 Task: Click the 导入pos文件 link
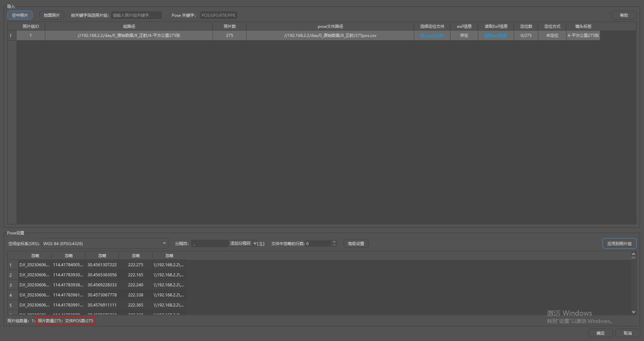pyautogui.click(x=432, y=36)
